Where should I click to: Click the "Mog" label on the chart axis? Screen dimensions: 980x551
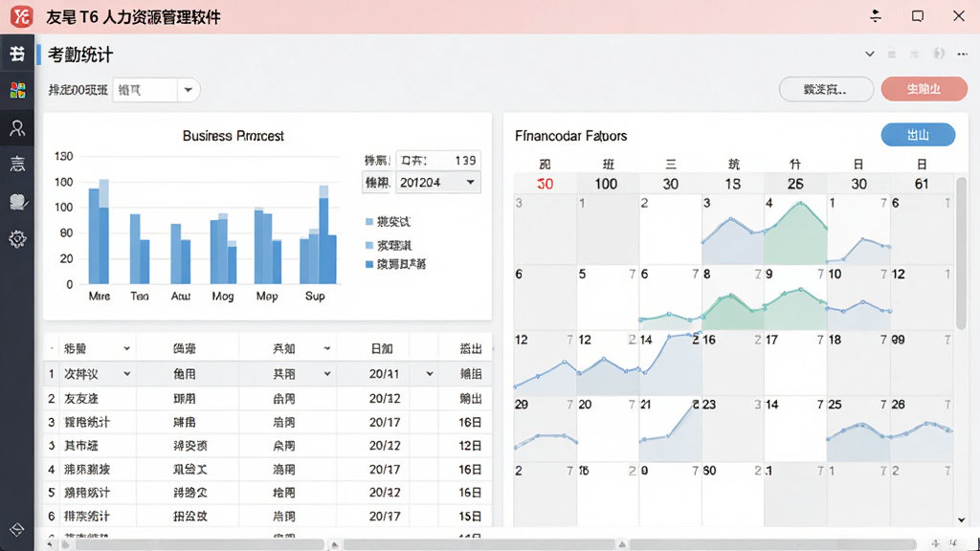pos(222,297)
